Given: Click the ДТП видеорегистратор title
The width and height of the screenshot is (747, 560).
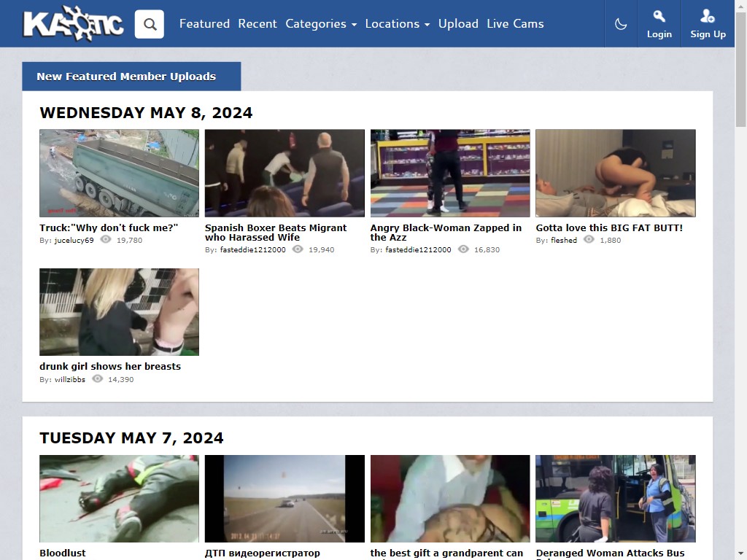Looking at the screenshot, I should click(263, 553).
